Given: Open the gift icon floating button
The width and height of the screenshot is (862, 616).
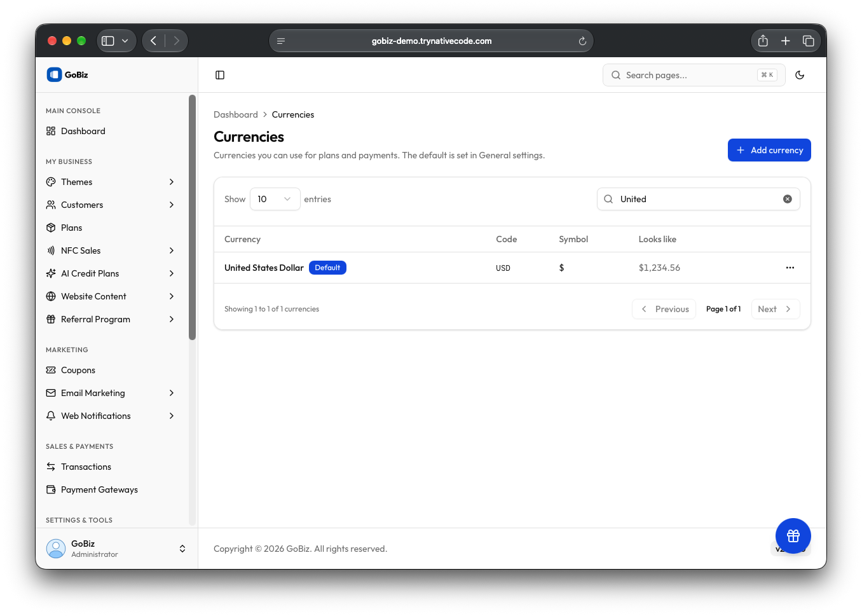Looking at the screenshot, I should [x=793, y=536].
